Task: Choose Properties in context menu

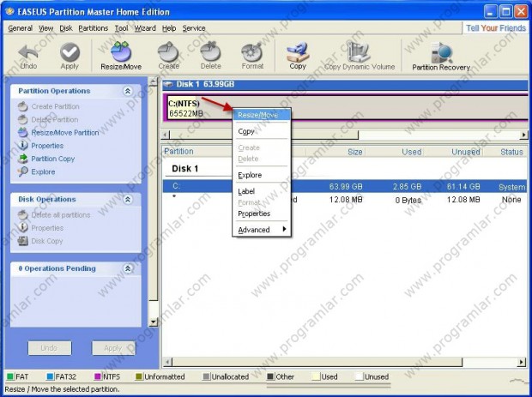Action: pos(262,214)
